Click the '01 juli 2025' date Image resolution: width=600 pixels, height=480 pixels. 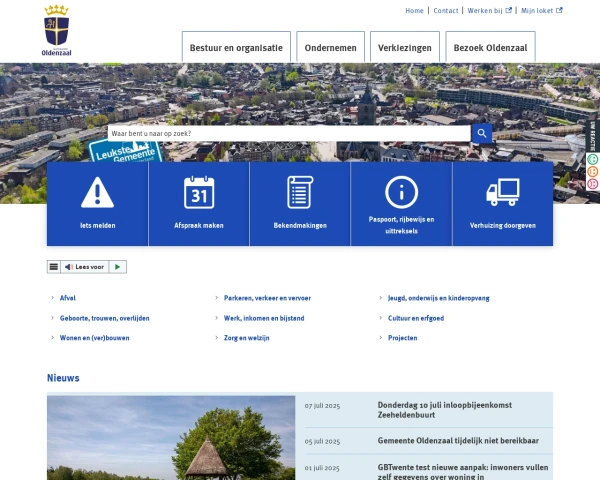pyautogui.click(x=322, y=468)
